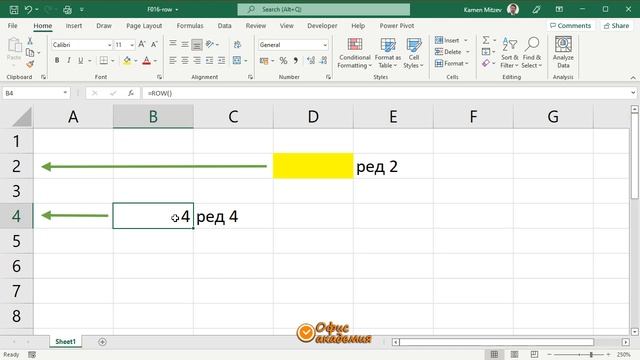Open Format as Table dropdown

click(387, 53)
